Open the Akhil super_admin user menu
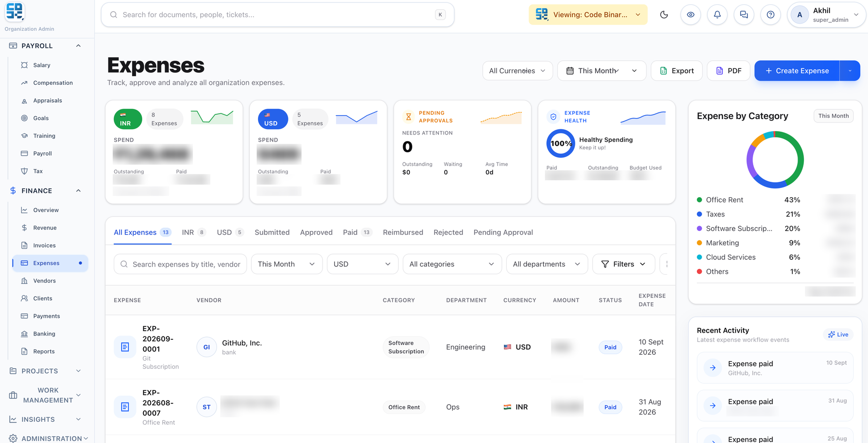This screenshot has width=868, height=443. pyautogui.click(x=827, y=14)
